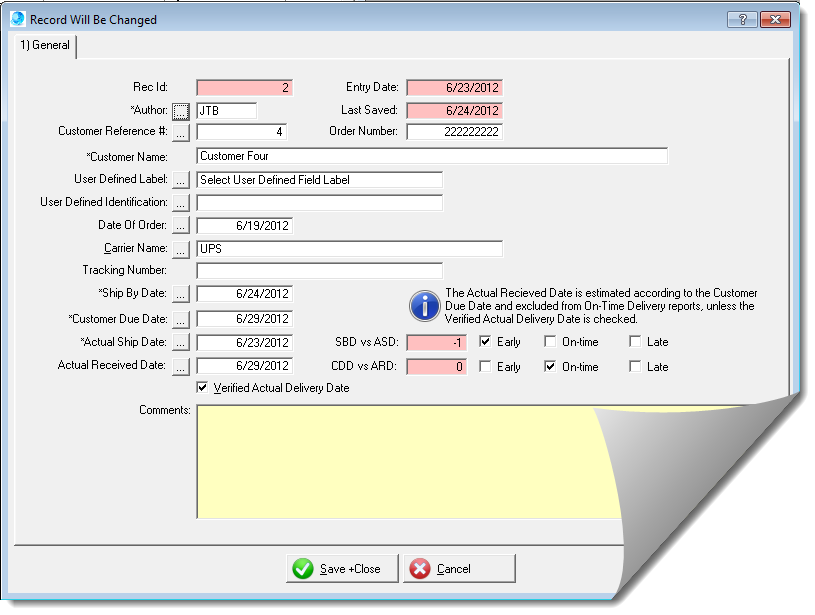Viewport: 815px width, 615px height.
Task: Click the Customer Name field
Action: coord(431,156)
